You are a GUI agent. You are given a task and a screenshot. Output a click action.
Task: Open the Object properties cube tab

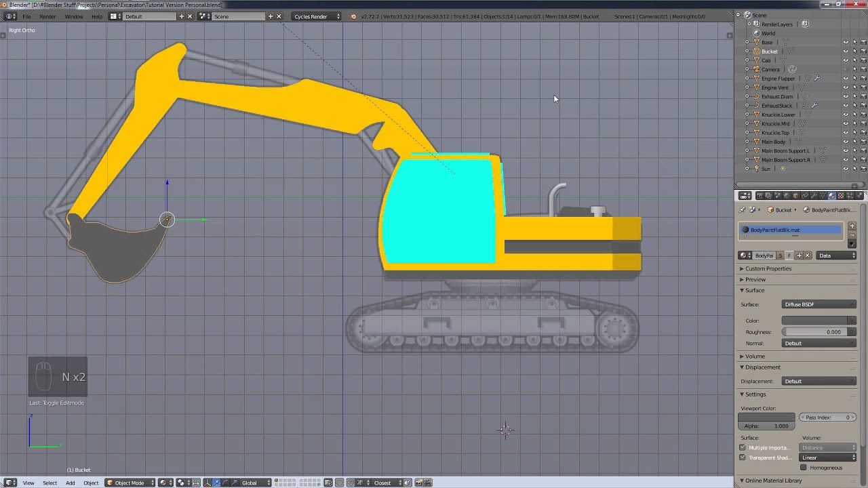click(x=795, y=196)
